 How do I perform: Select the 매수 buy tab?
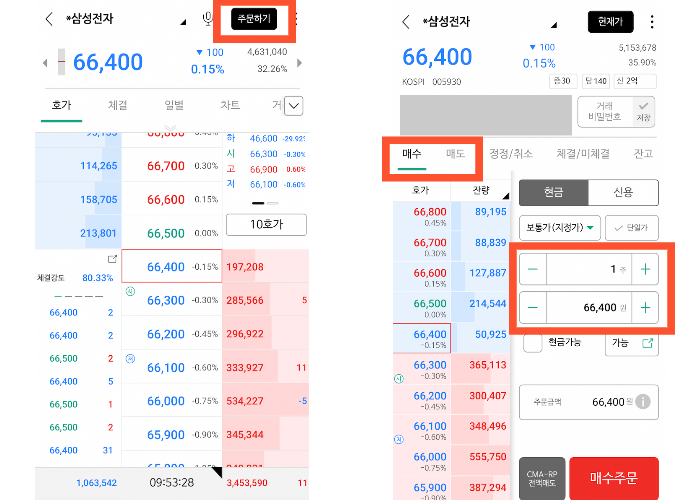(412, 154)
